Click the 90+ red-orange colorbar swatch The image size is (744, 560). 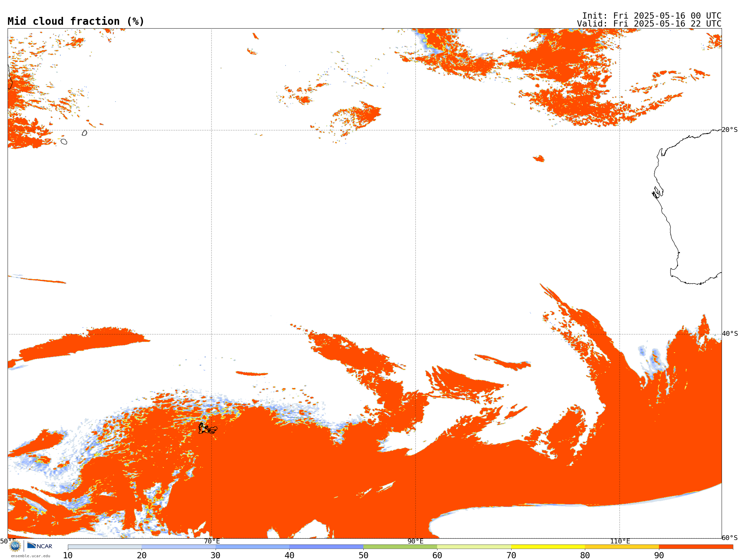[696, 547]
